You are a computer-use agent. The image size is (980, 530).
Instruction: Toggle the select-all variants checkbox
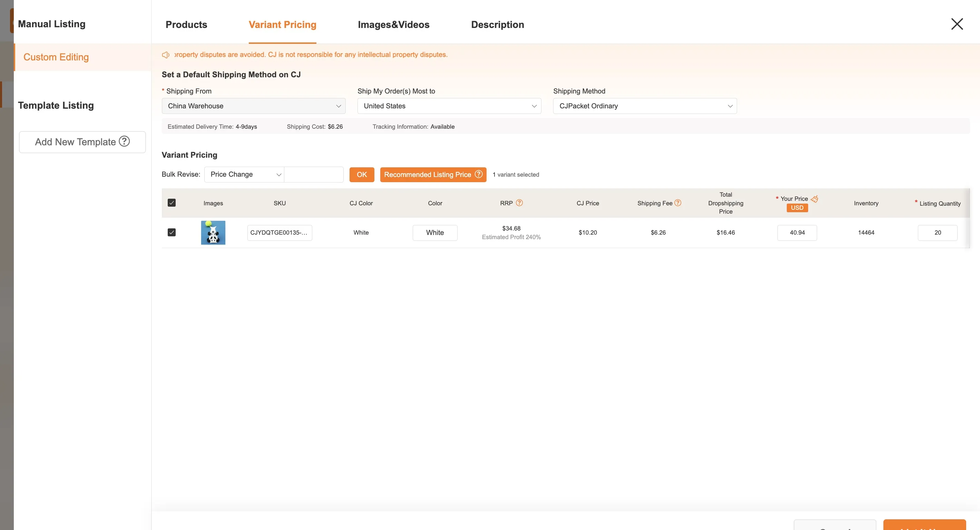(171, 203)
